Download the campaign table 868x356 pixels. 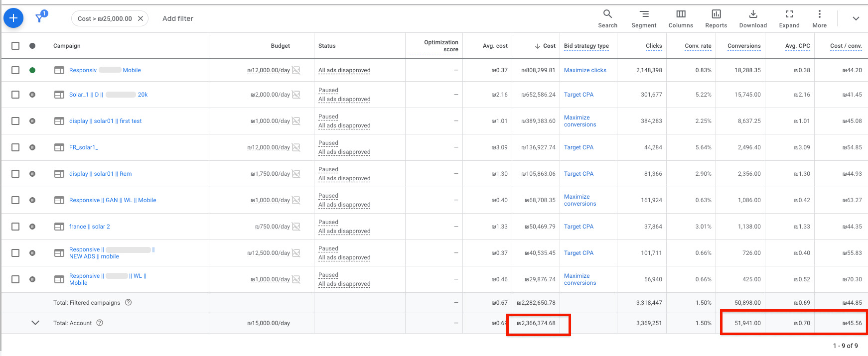tap(753, 18)
